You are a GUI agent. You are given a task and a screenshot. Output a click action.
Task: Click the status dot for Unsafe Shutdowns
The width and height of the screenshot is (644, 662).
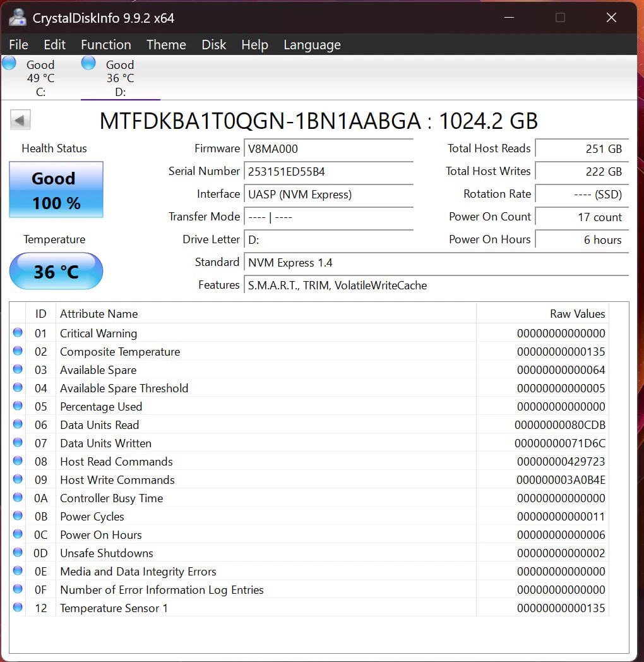(x=18, y=552)
